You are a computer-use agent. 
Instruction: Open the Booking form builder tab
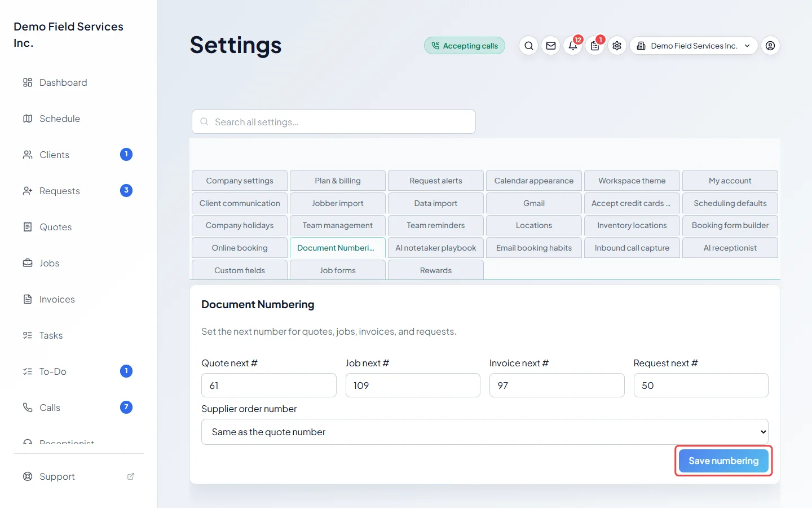[730, 225]
